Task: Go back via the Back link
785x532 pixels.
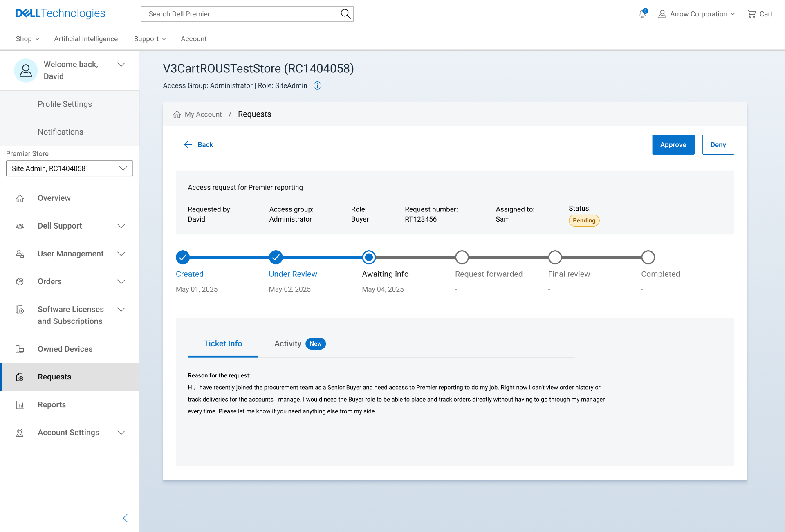Action: 205,145
